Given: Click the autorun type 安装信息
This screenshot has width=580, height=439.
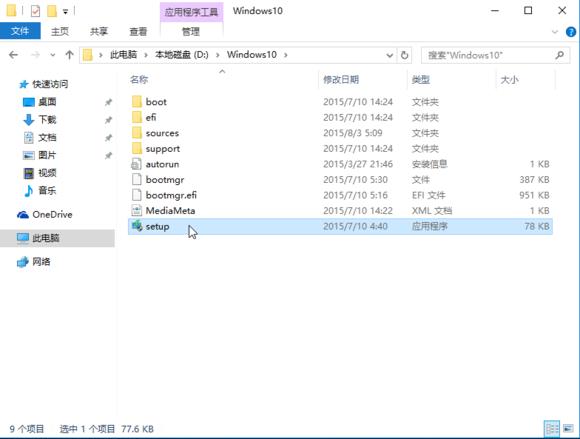Looking at the screenshot, I should 429,164.
